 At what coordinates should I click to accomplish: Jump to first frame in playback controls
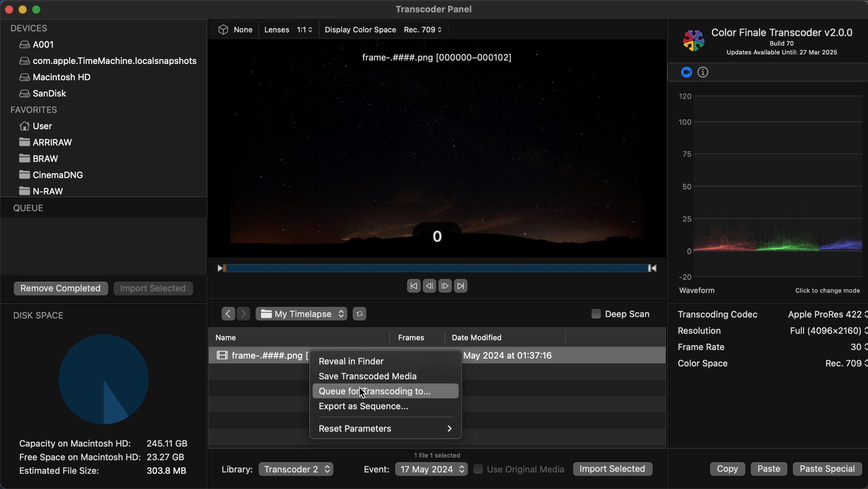[x=413, y=286]
